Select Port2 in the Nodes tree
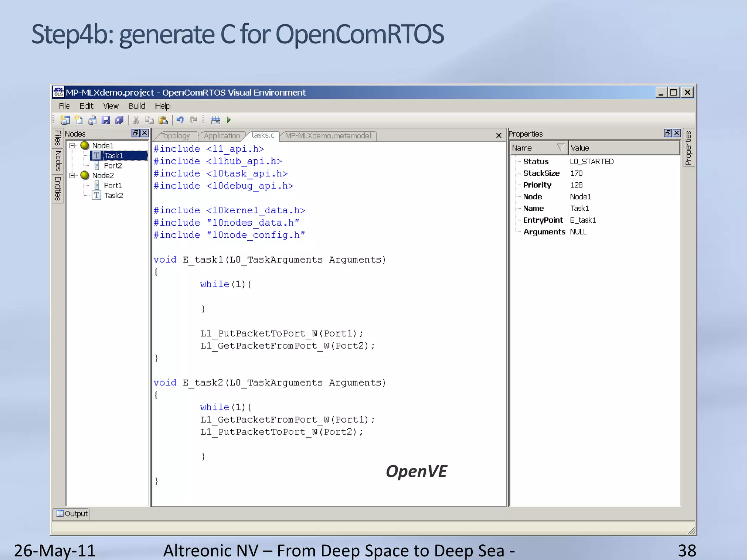The width and height of the screenshot is (747, 560). coord(113,166)
